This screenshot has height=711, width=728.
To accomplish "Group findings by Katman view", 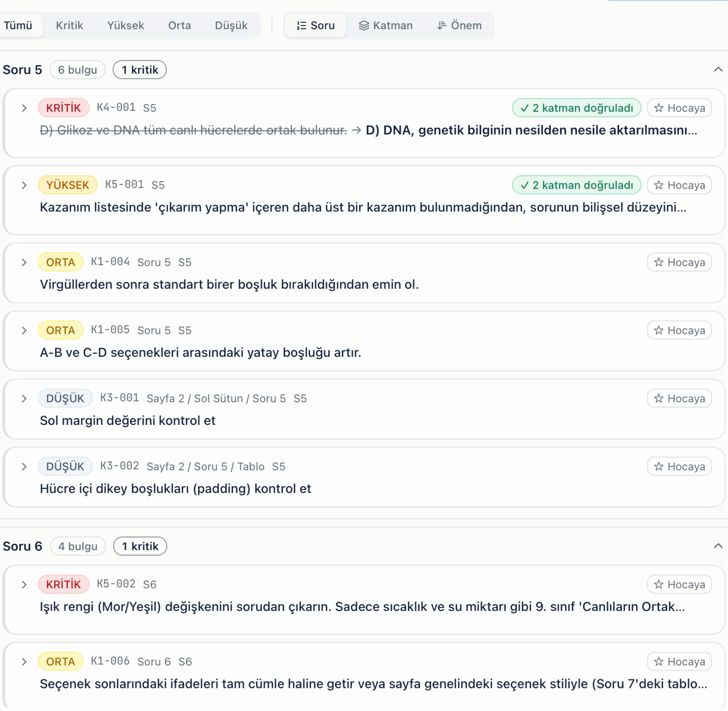I will click(x=386, y=25).
